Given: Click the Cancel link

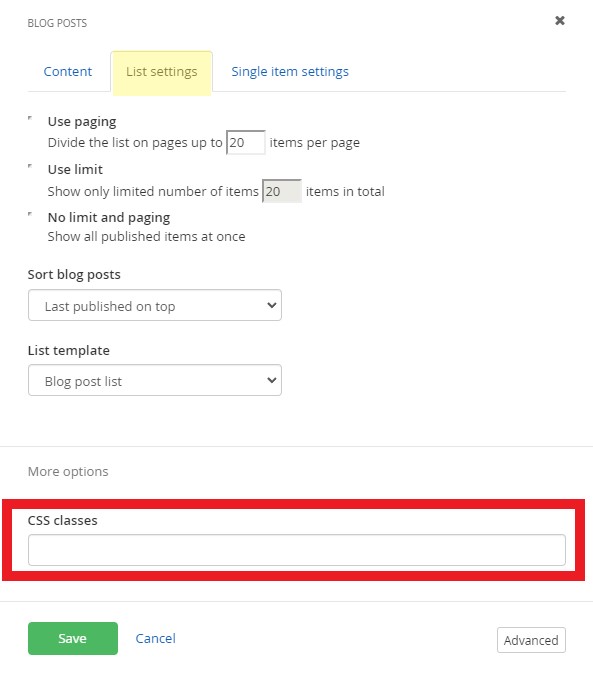Looking at the screenshot, I should coord(155,638).
